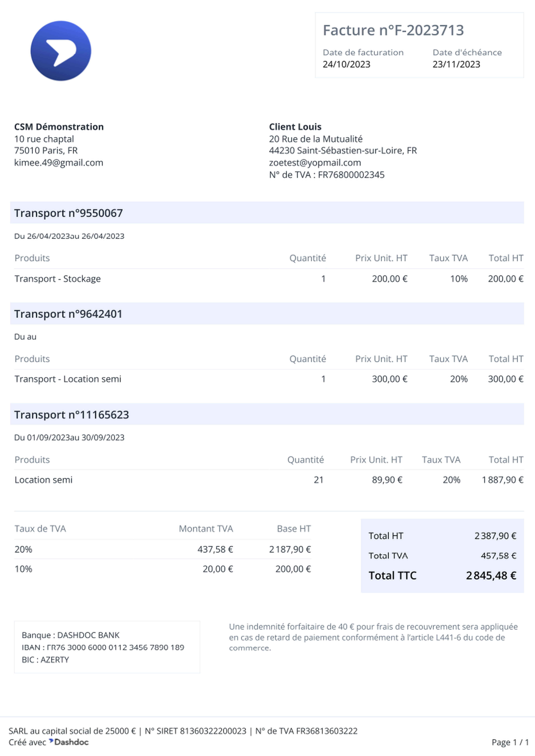This screenshot has height=756, width=535.
Task: Select the invoice number F-2023713 heading
Action: (x=393, y=30)
